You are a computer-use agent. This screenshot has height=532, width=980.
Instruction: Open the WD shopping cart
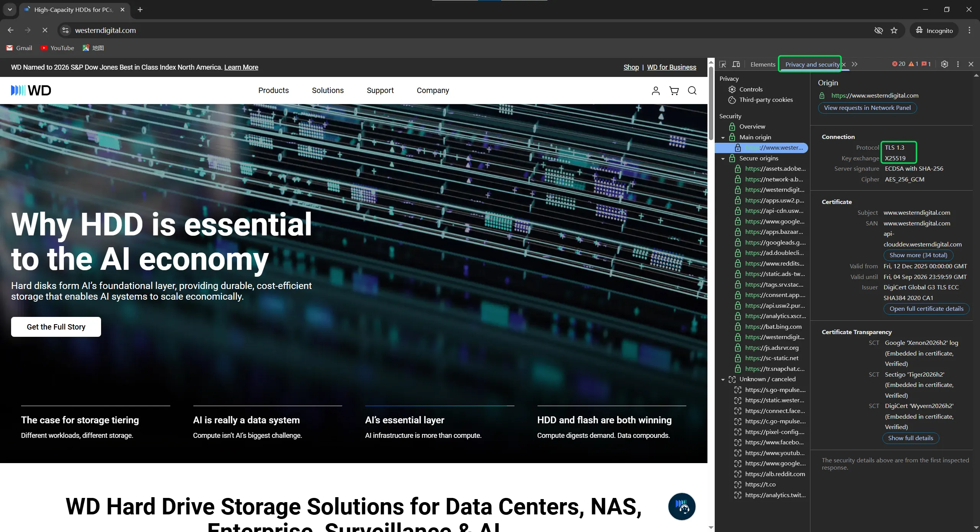(x=674, y=90)
